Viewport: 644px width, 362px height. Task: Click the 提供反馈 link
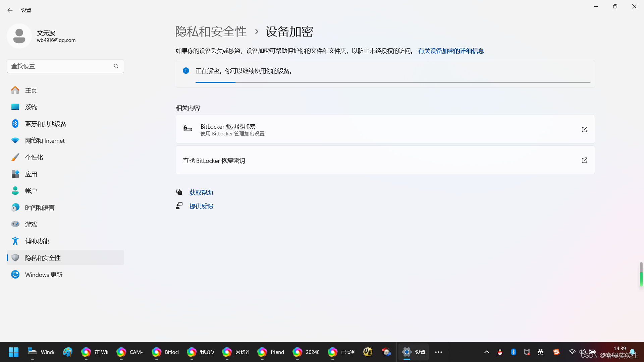click(201, 206)
